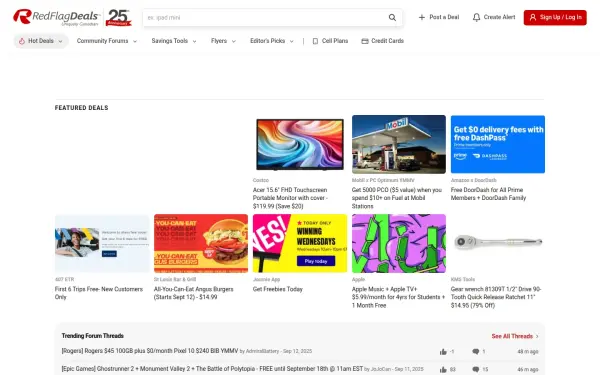Screen dimensions: 600x375
Task: Click comment bubble icon on Epic Games thread
Action: click(476, 370)
